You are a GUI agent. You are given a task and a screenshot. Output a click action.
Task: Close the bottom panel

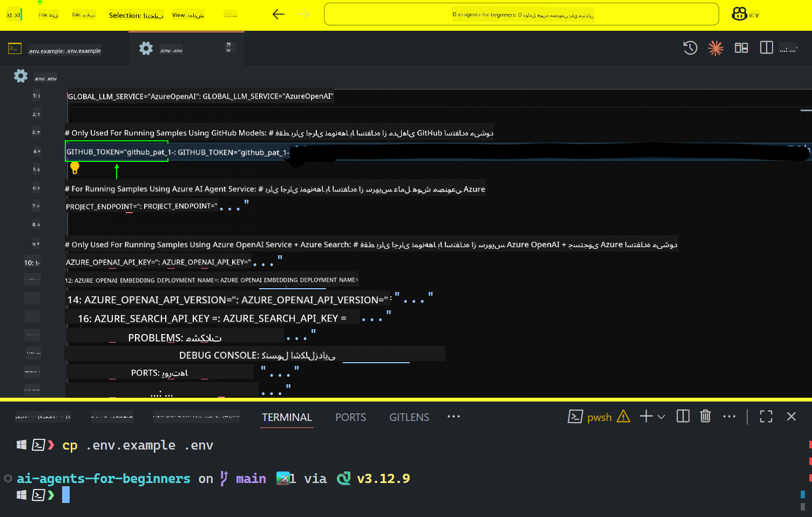pos(791,416)
